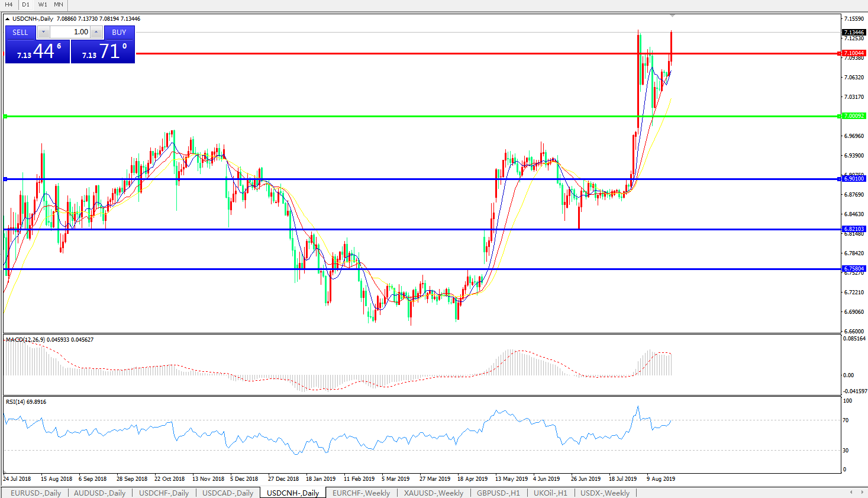Decrease lot volume with down arrow
This screenshot has width=868, height=498.
[43, 33]
